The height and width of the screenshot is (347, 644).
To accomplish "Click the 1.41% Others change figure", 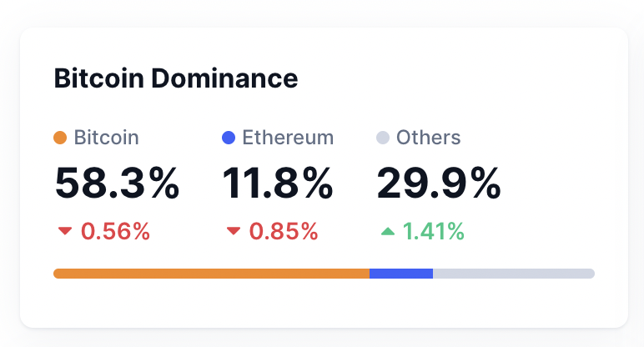I will [x=434, y=231].
